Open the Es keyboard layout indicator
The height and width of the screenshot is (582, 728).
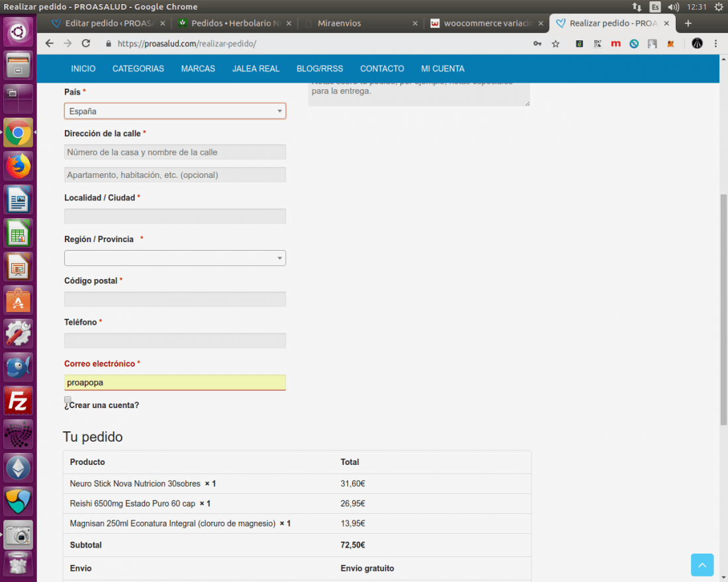(x=655, y=7)
